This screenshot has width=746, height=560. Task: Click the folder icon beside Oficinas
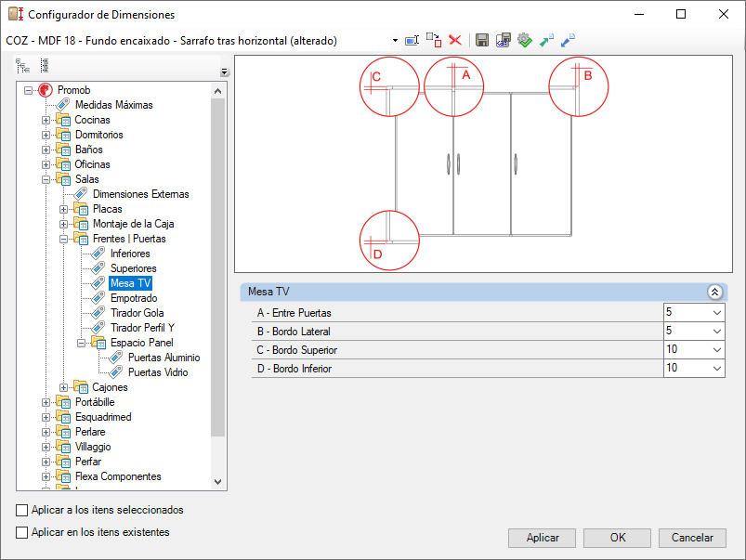click(x=63, y=164)
